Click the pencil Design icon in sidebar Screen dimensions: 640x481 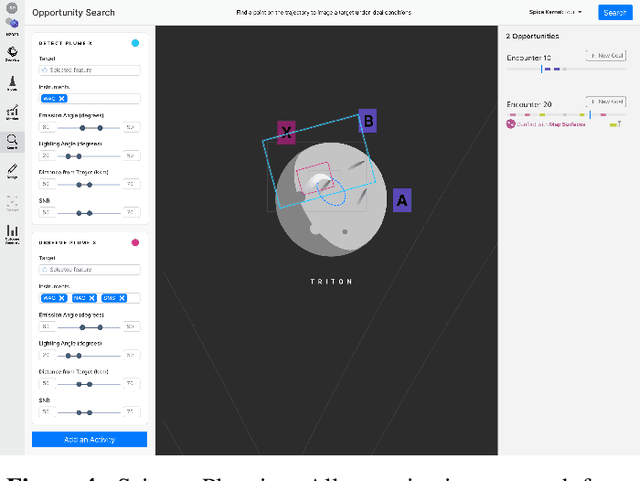12,170
